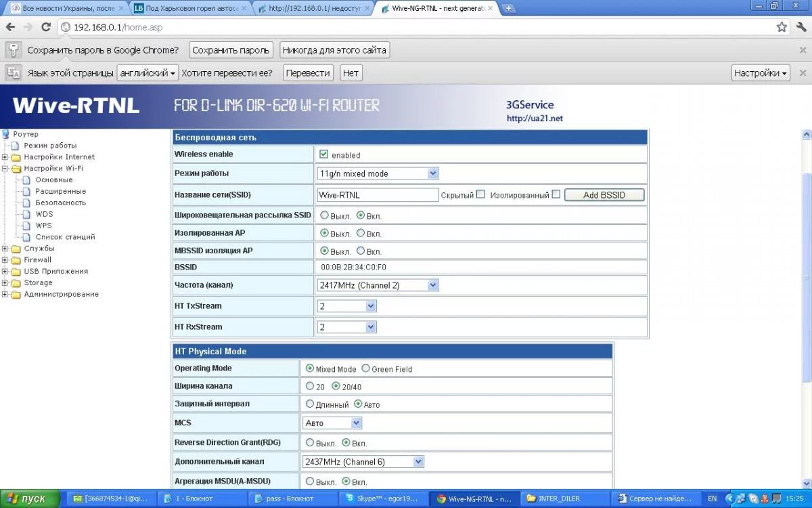
Task: Open a new browser tab
Action: point(509,8)
